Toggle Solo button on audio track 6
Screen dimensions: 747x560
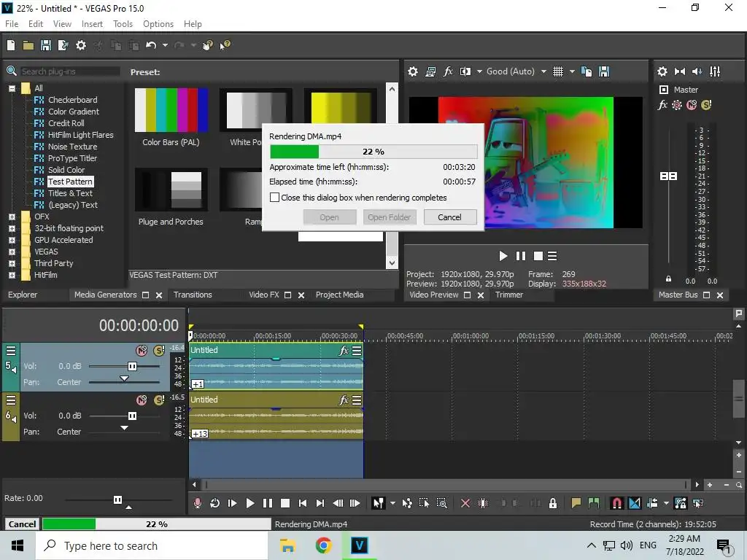pyautogui.click(x=158, y=400)
